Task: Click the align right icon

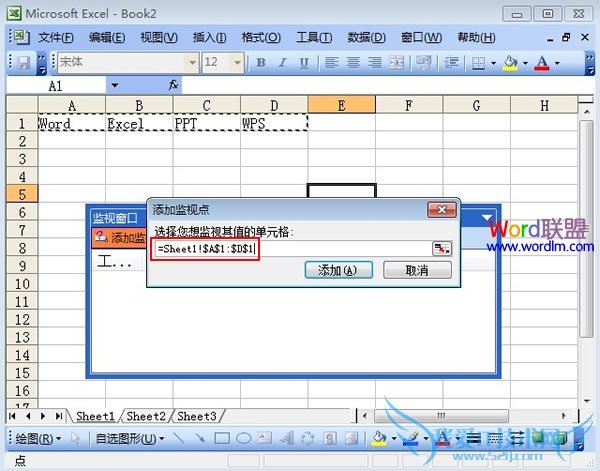Action: (375, 62)
